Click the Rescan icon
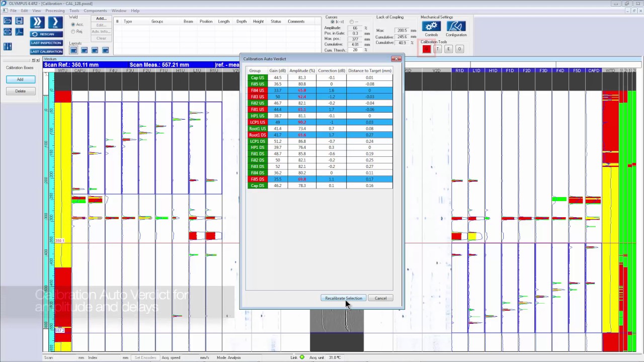This screenshot has height=362, width=644. (x=46, y=34)
